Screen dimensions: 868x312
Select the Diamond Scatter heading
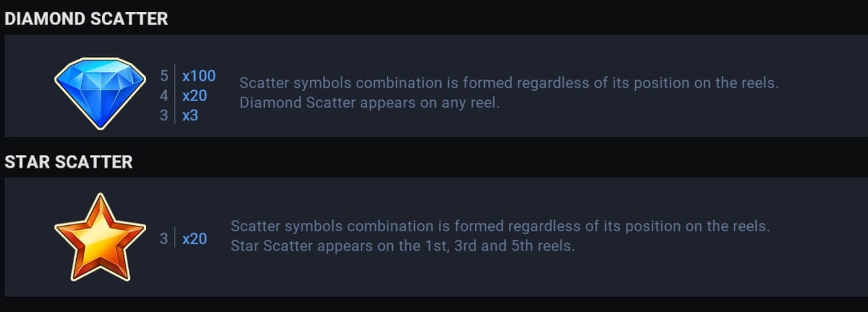(x=86, y=19)
